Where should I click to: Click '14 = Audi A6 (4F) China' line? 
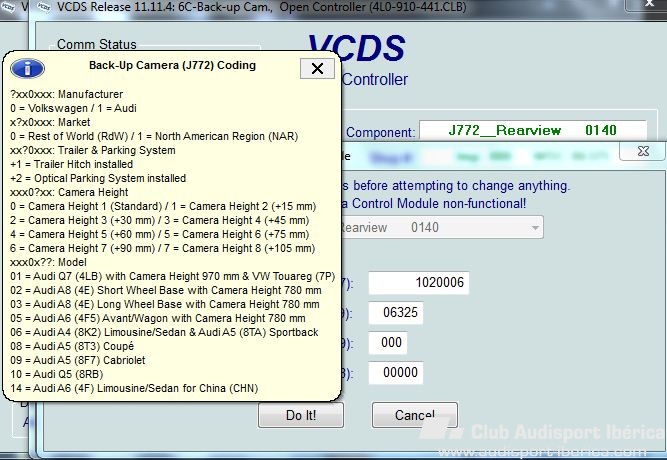[x=134, y=388]
